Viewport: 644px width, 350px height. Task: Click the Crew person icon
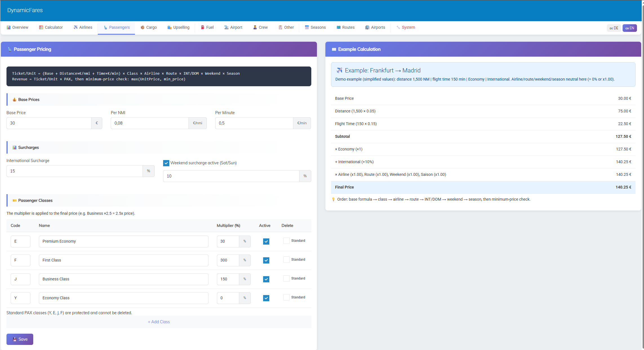coord(255,27)
